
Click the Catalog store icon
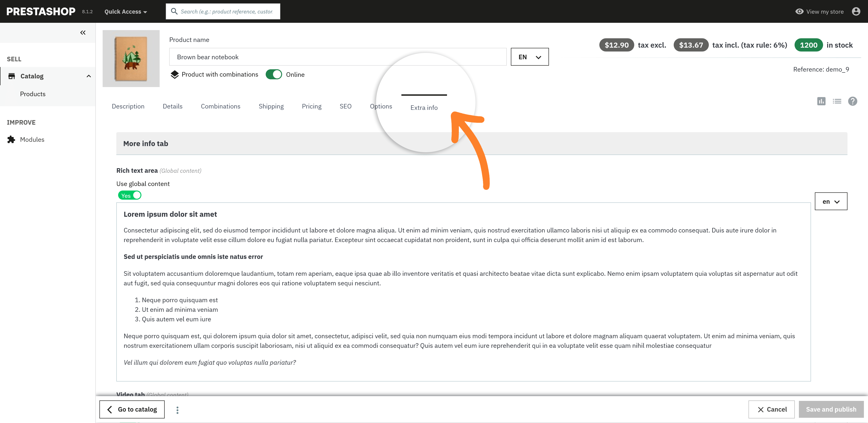pos(11,76)
